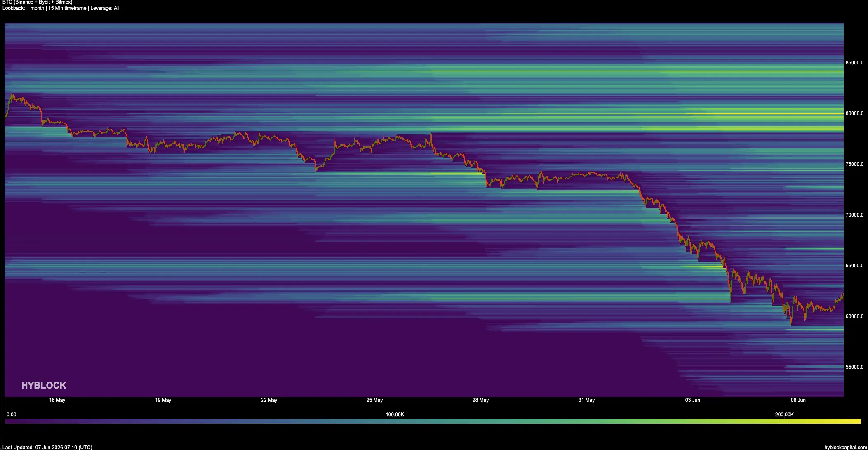Select the Lookback 1 month timeframe leverage line

click(x=61, y=8)
